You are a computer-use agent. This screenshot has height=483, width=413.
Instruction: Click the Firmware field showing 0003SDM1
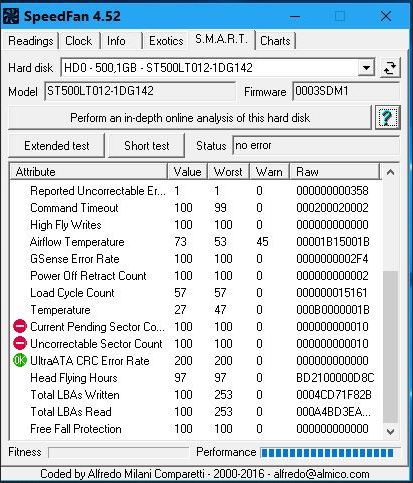pos(346,91)
